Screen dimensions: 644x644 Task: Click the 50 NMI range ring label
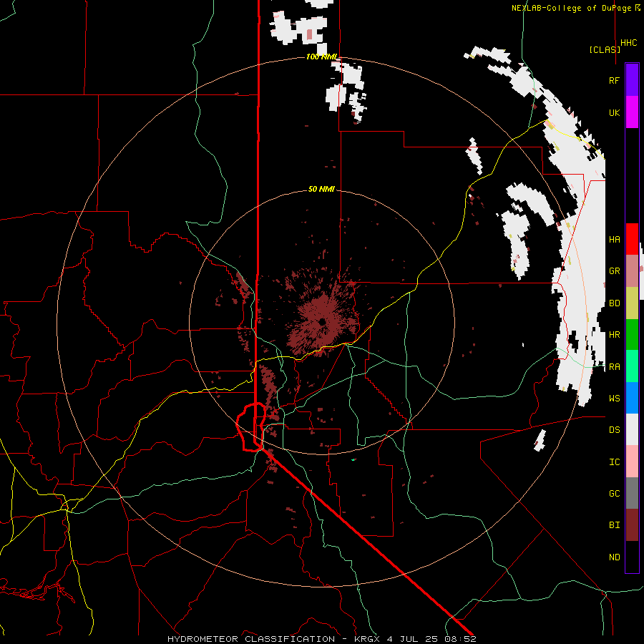321,189
